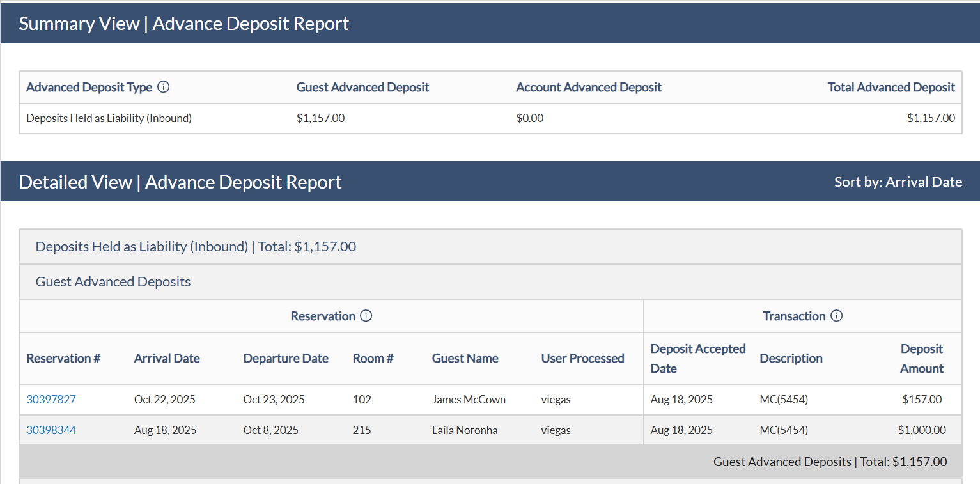Click departure date Oct 23, 2025
The image size is (980, 484).
click(274, 400)
